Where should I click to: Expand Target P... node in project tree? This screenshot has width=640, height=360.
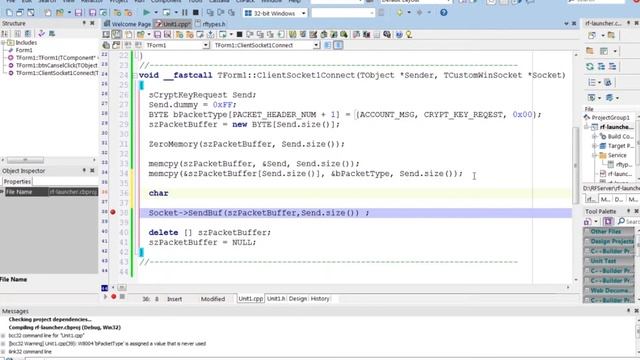click(x=595, y=146)
